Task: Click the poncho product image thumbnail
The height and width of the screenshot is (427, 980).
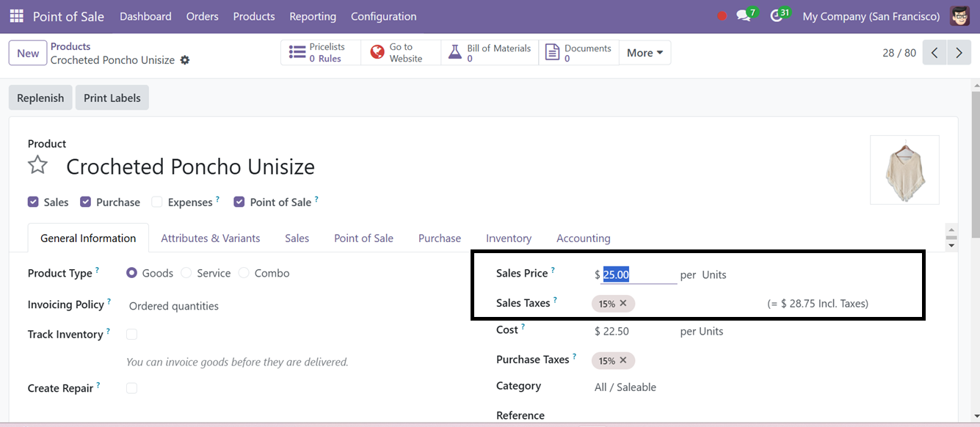Action: tap(904, 169)
